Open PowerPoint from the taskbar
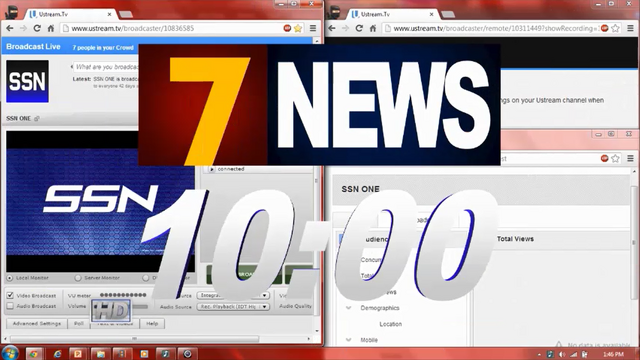This screenshot has width=640, height=360. 78,354
